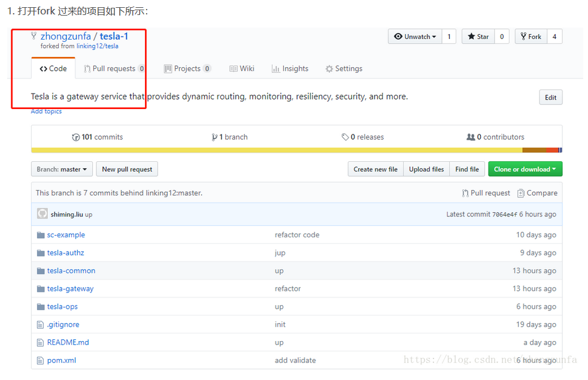
Task: Click the 'add validate' commit message
Action: (x=295, y=360)
